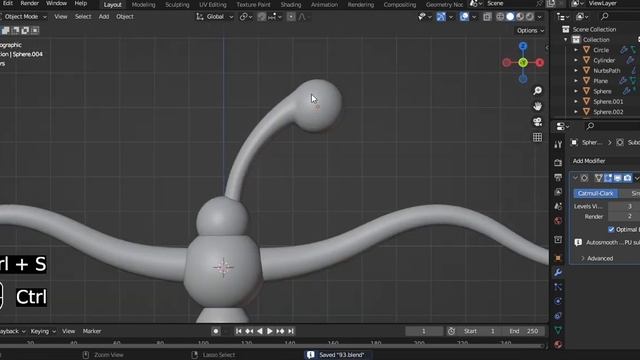Click the properties editor search magnifier
The height and width of the screenshot is (360, 640).
click(x=590, y=126)
